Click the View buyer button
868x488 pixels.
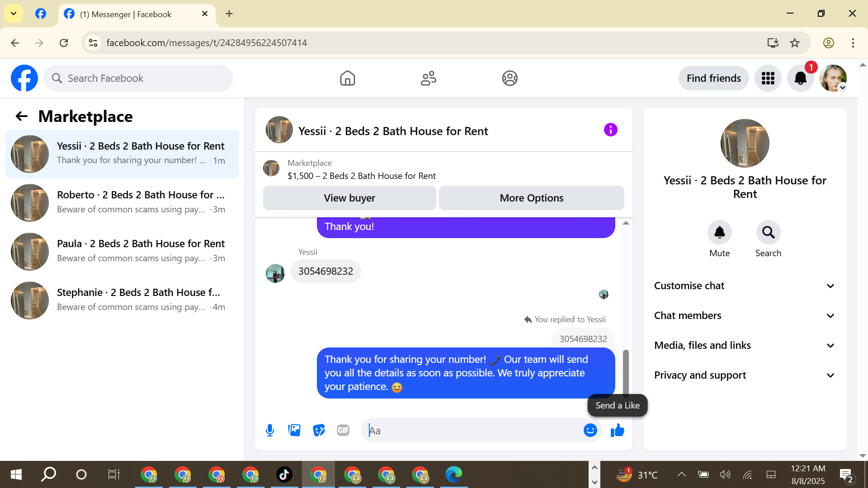pyautogui.click(x=349, y=198)
